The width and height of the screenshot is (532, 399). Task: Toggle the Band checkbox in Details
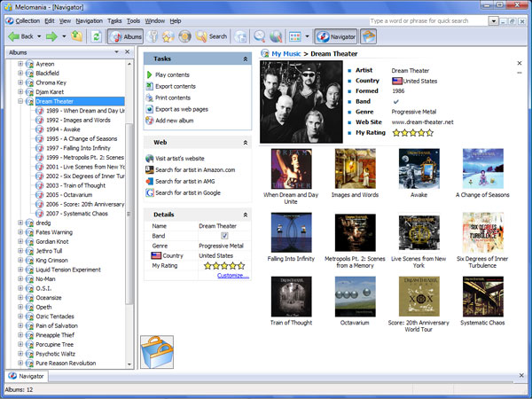(224, 236)
